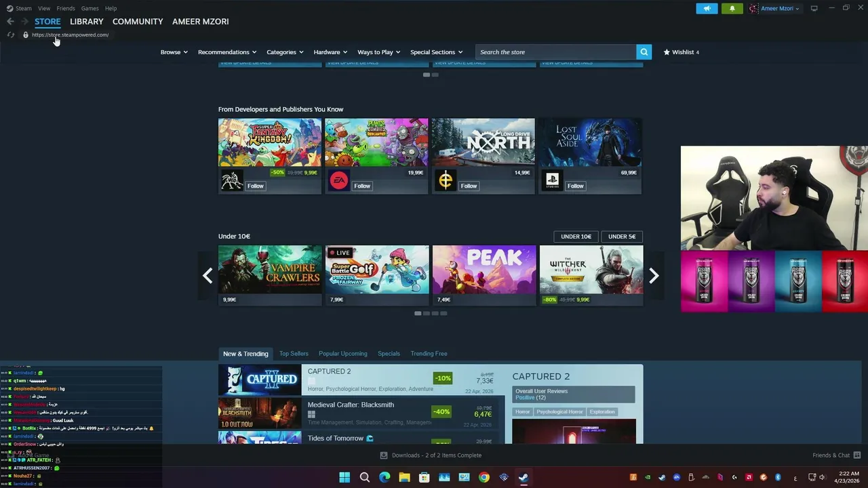
Task: Click the Big Picture mode monitor icon
Action: pos(814,8)
